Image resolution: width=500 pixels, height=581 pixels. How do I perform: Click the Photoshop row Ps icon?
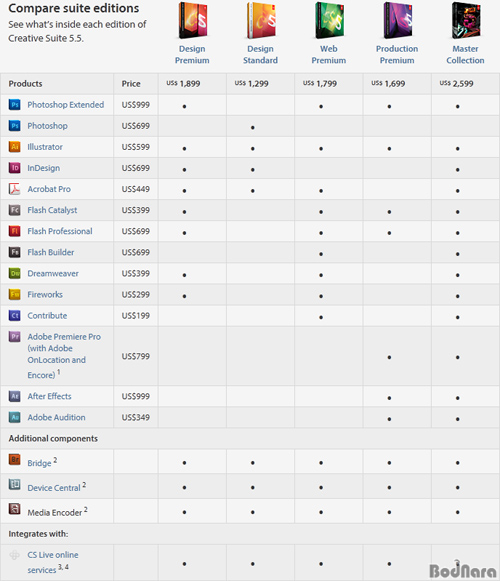(14, 126)
